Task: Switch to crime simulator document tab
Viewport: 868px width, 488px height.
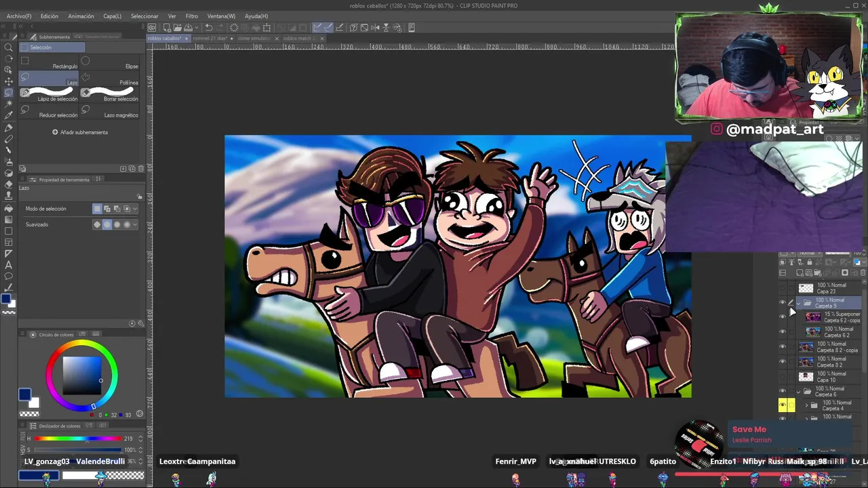Action: click(x=255, y=39)
